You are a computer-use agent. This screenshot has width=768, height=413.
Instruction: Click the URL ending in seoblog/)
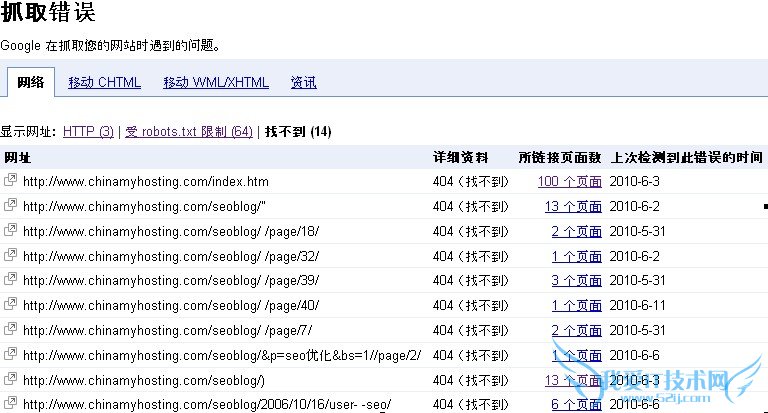point(144,381)
